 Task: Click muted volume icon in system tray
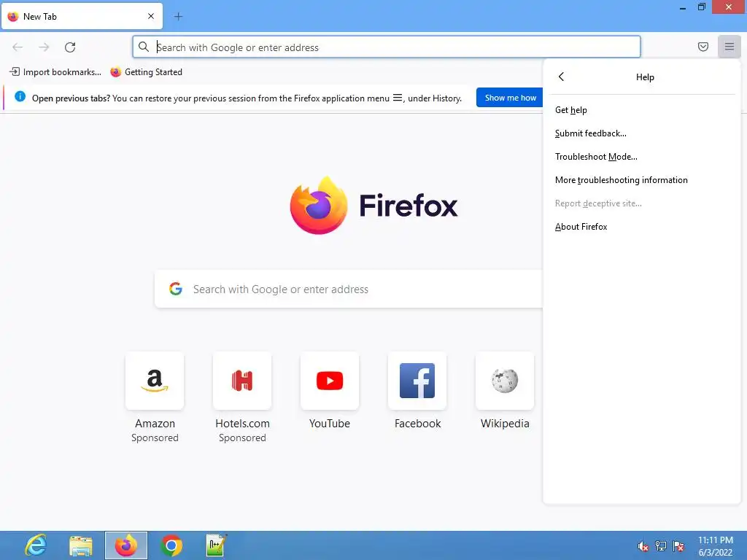coord(643,546)
